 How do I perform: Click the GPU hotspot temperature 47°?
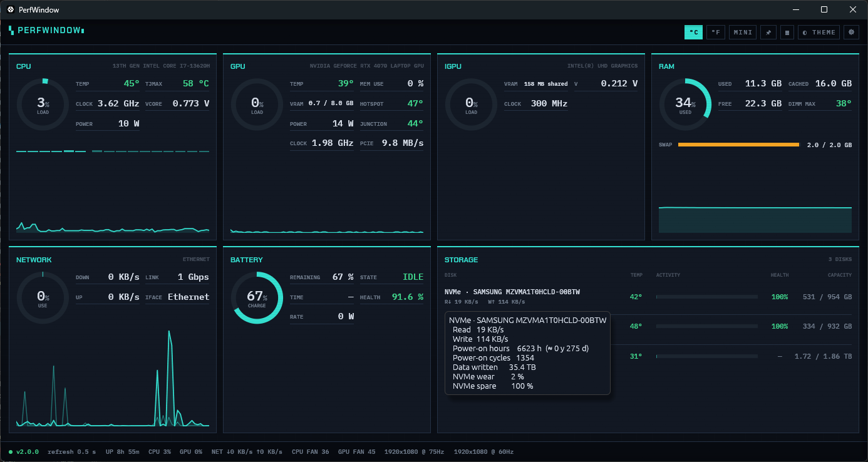pos(415,104)
